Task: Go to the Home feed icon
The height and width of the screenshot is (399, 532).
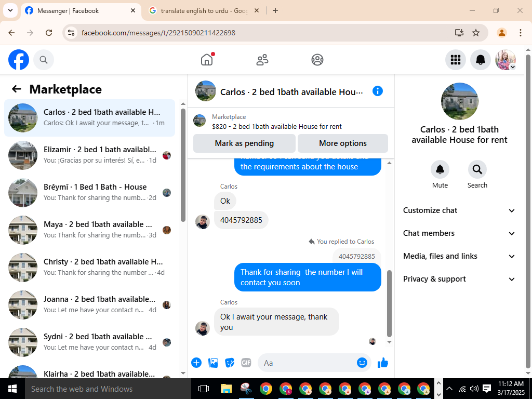Action: pos(207,60)
